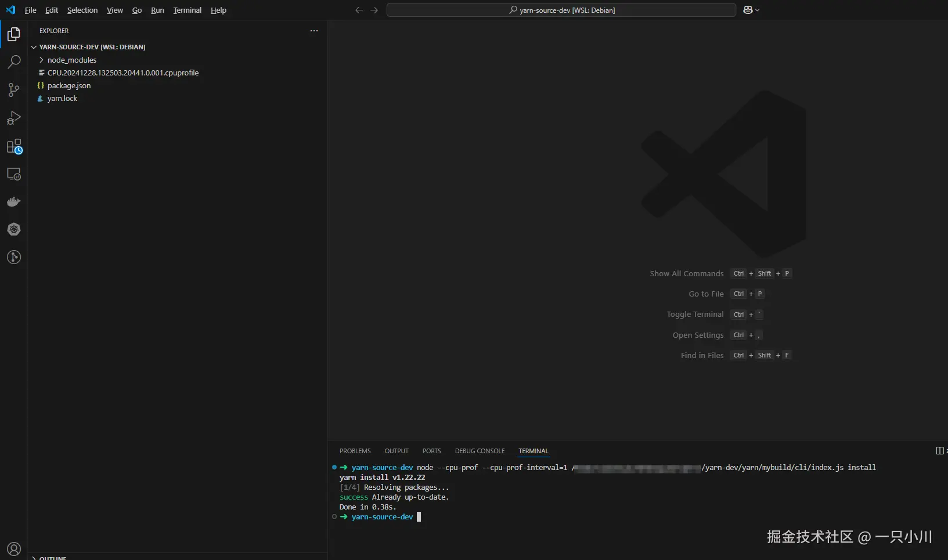Click the 'Resolving packages...' terminal line
The image size is (948, 560).
click(x=395, y=487)
